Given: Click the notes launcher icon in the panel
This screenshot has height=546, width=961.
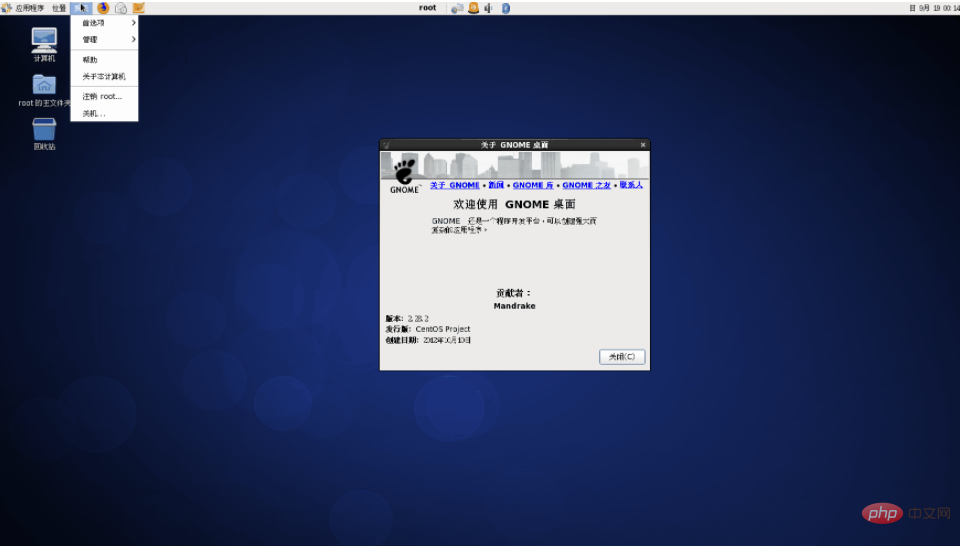Looking at the screenshot, I should (x=139, y=8).
